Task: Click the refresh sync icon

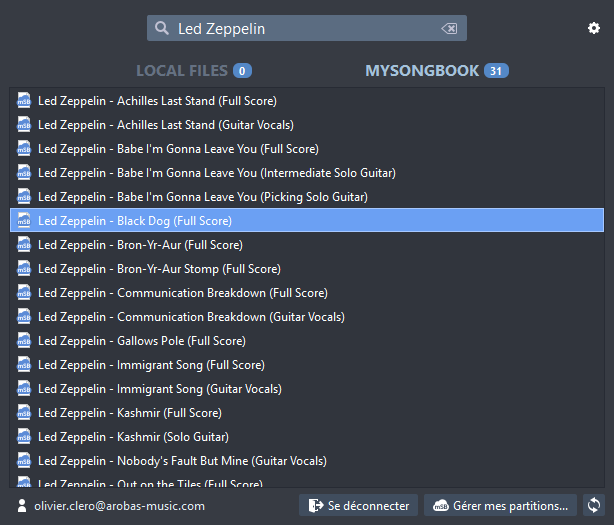Action: tap(594, 505)
